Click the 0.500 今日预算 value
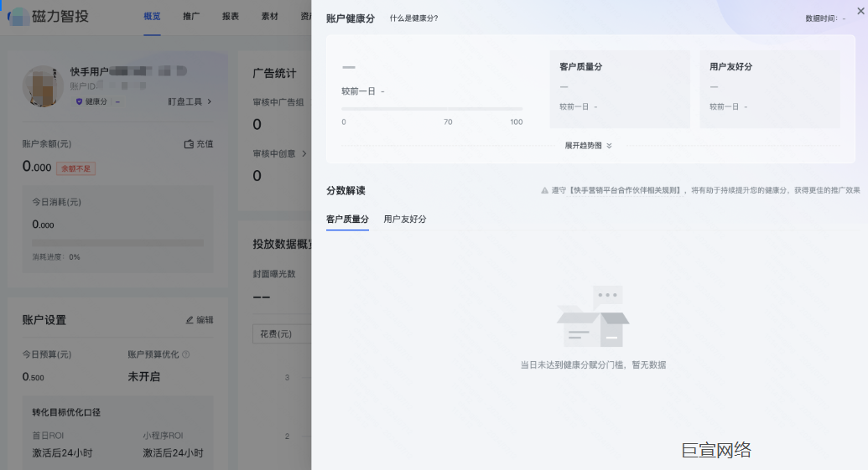 click(x=34, y=376)
